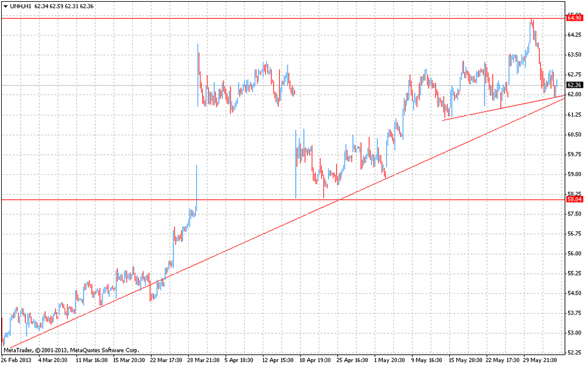Click the 59.00 price axis label
This screenshot has width=588, height=365.
(x=574, y=174)
